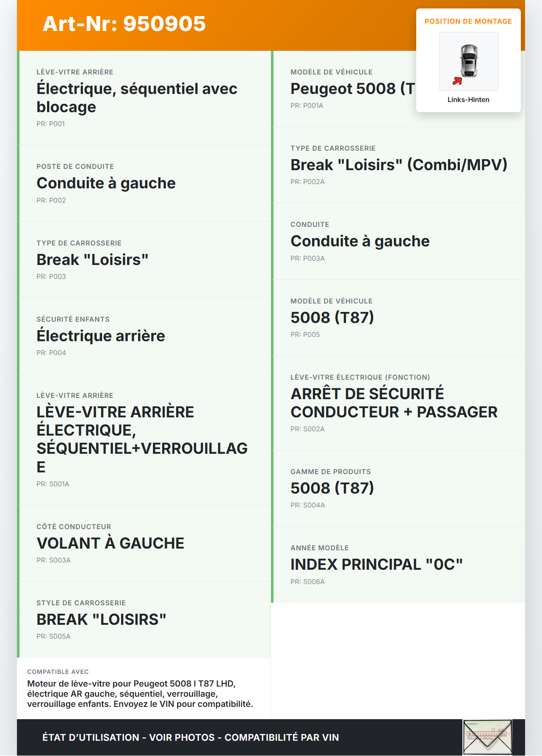Click PR code P002 under Conduite à gauche
Screen dimensions: 542x756
(x=51, y=201)
